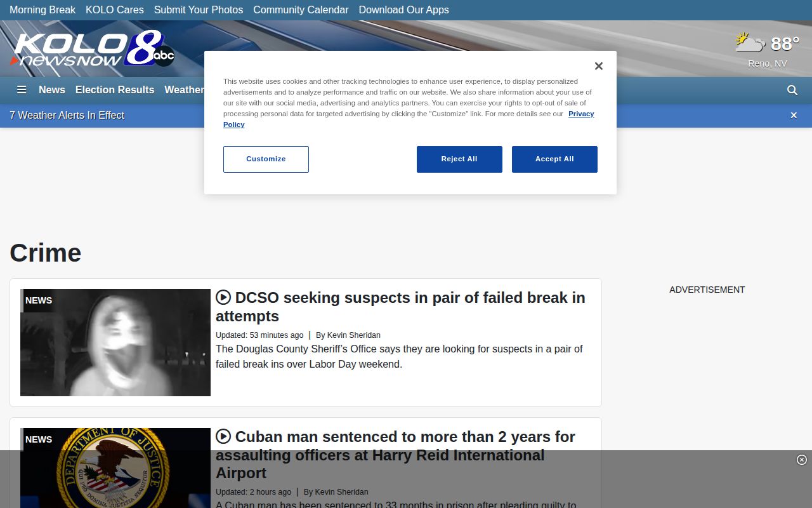Select News in the nav bar
812x508 pixels.
52,90
